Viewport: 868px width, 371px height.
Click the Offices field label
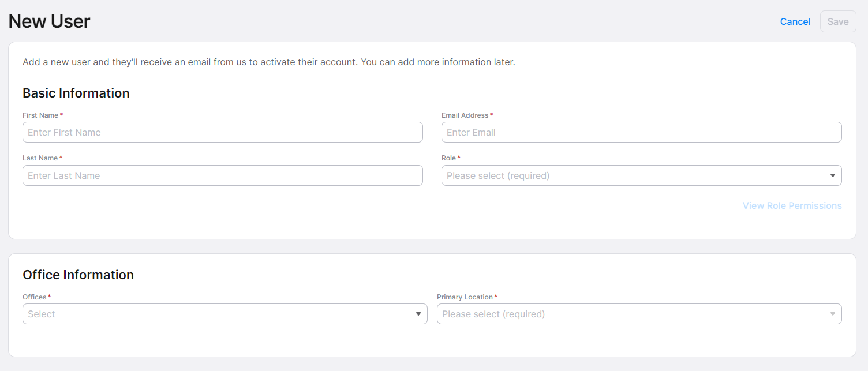(34, 297)
